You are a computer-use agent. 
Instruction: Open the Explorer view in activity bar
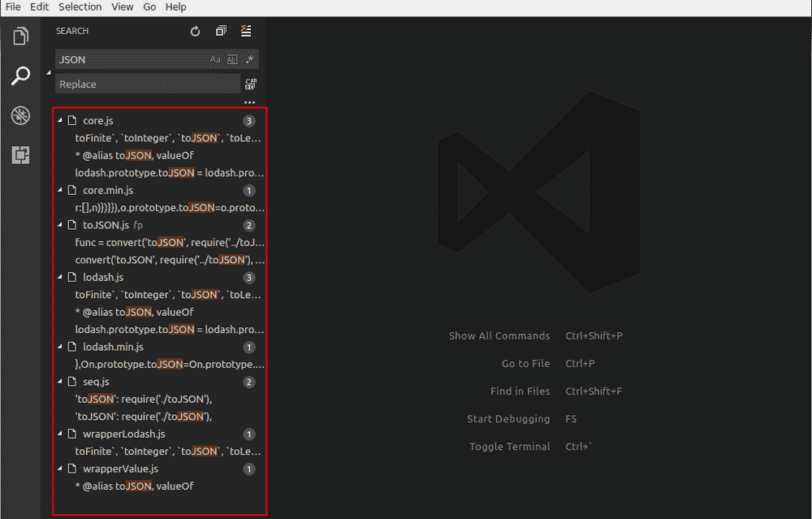20,36
